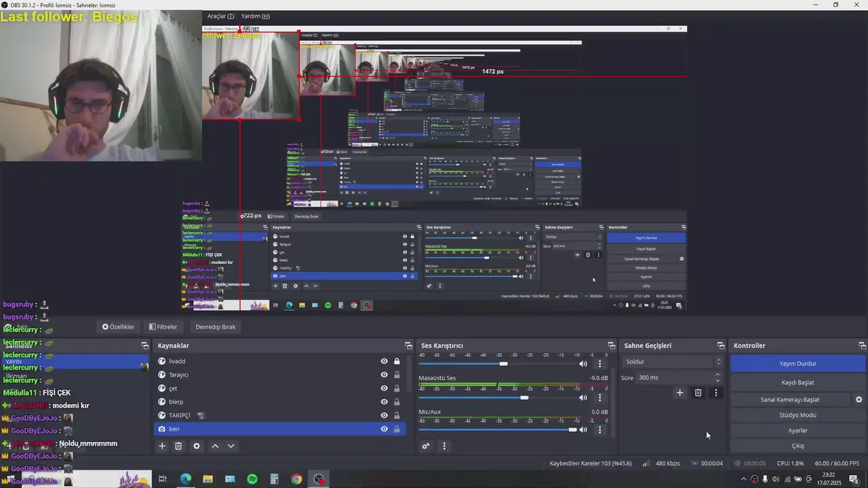This screenshot has height=488, width=868.
Task: Open the mixer options menu beside audio gears
Action: coord(444,446)
